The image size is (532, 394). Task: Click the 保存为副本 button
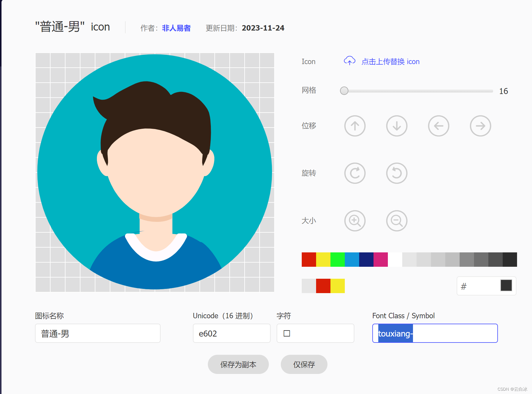coord(238,364)
